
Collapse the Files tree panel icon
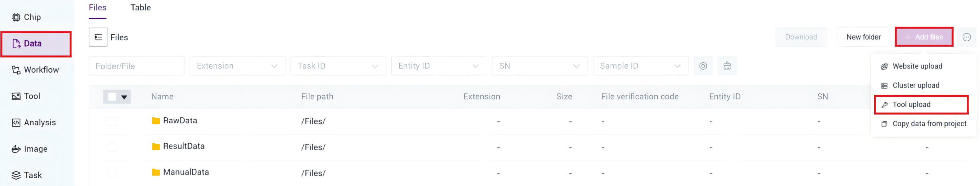point(98,37)
